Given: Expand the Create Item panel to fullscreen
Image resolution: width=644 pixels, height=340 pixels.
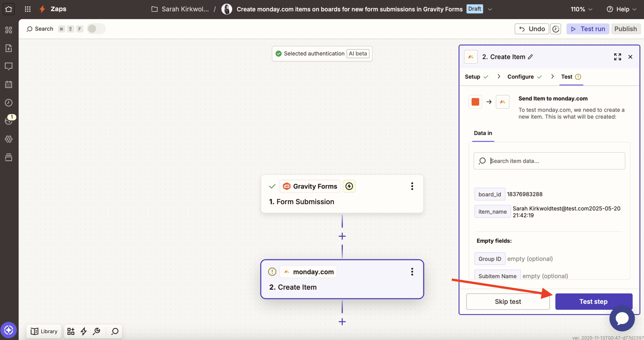Looking at the screenshot, I should [x=617, y=57].
